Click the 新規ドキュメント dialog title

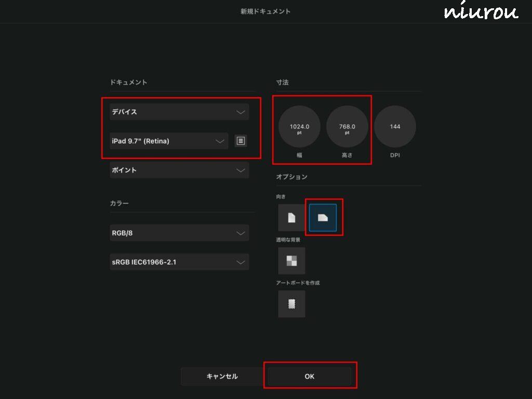click(265, 11)
